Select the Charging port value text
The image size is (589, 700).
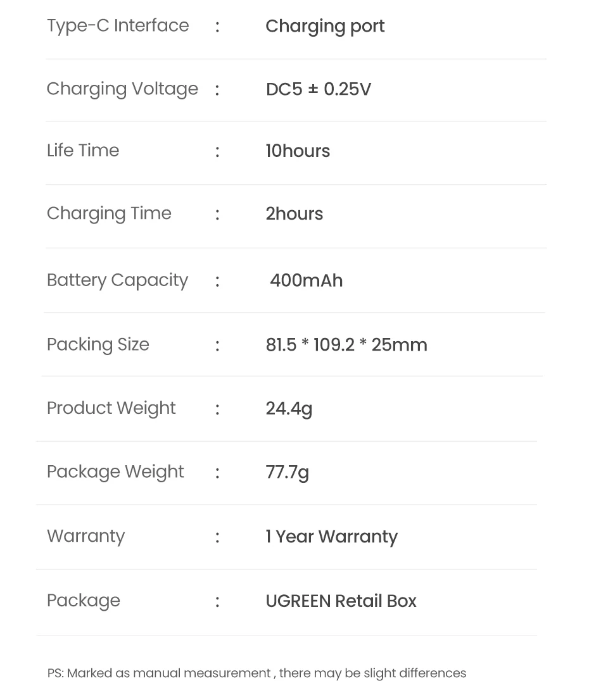[x=325, y=27]
